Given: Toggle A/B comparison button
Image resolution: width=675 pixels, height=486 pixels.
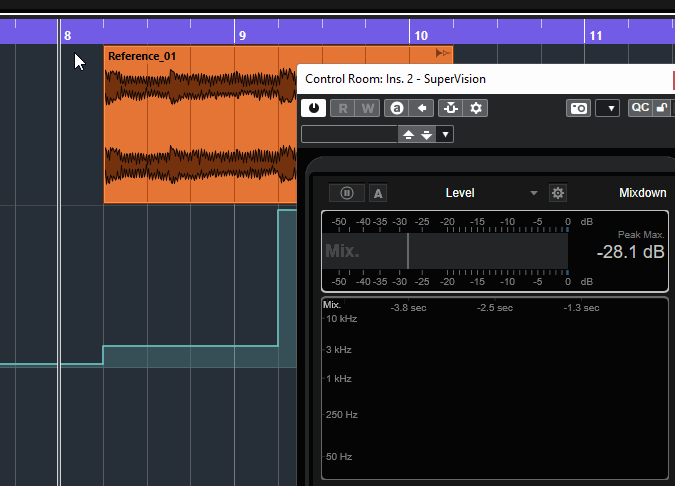Looking at the screenshot, I should click(x=396, y=108).
